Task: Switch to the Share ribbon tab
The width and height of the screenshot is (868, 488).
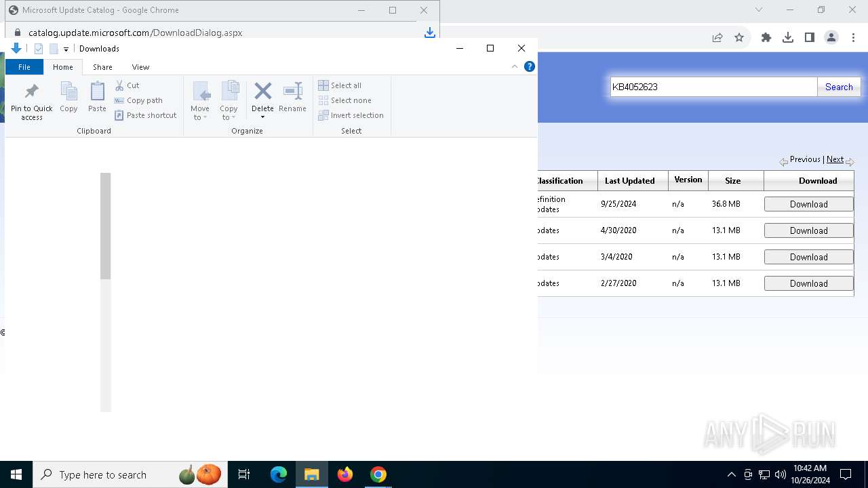Action: click(103, 67)
